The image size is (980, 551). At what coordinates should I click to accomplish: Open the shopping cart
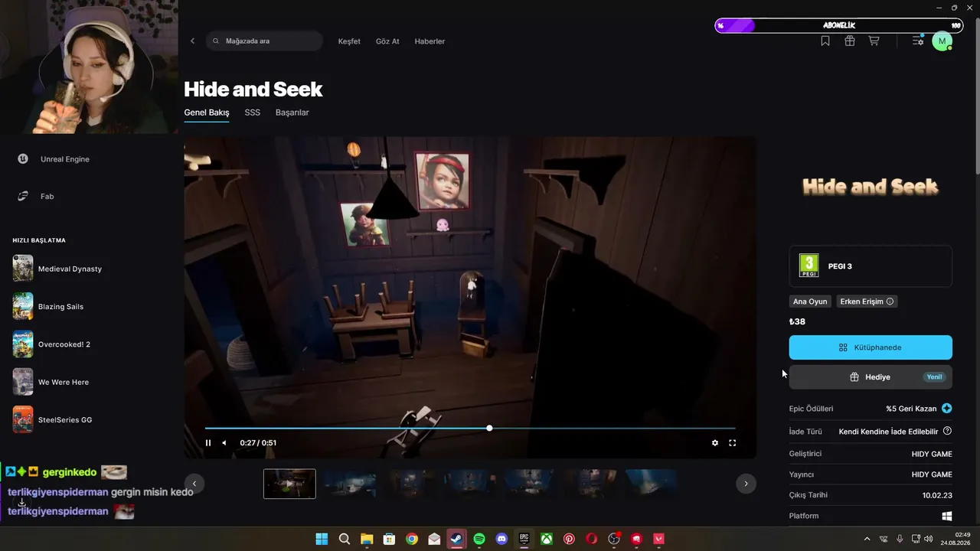[874, 41]
